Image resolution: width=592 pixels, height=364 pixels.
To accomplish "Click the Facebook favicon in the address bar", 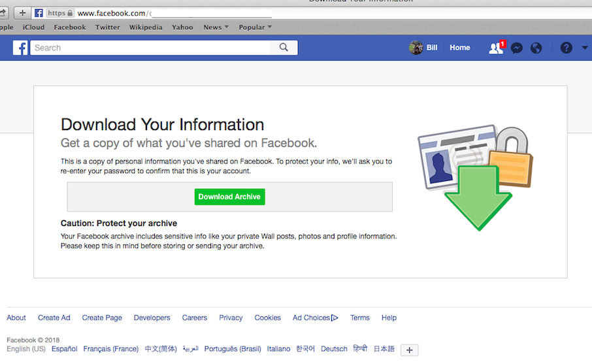I will click(39, 13).
